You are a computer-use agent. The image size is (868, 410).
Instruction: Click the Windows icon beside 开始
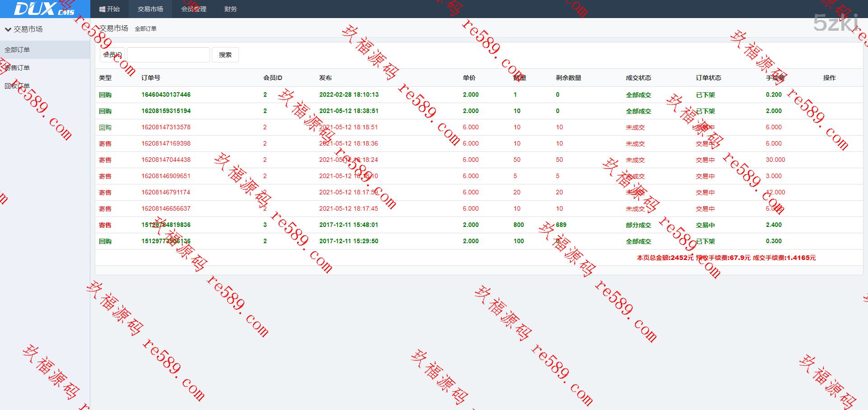tap(102, 9)
